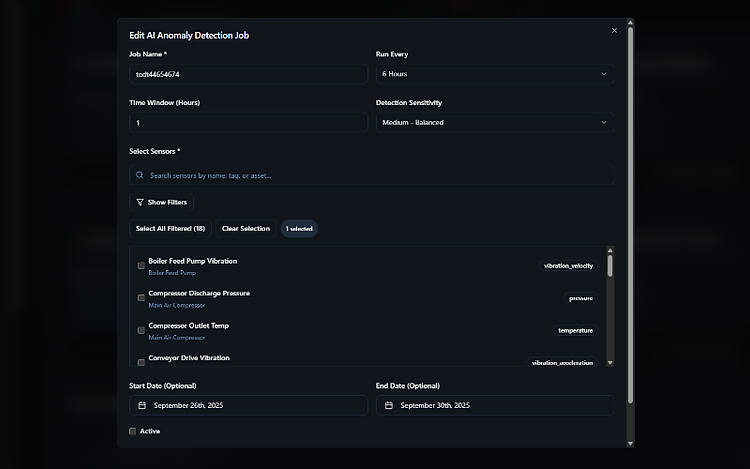Open the Detection Sensitivity dropdown
The width and height of the screenshot is (750, 469).
tap(495, 122)
